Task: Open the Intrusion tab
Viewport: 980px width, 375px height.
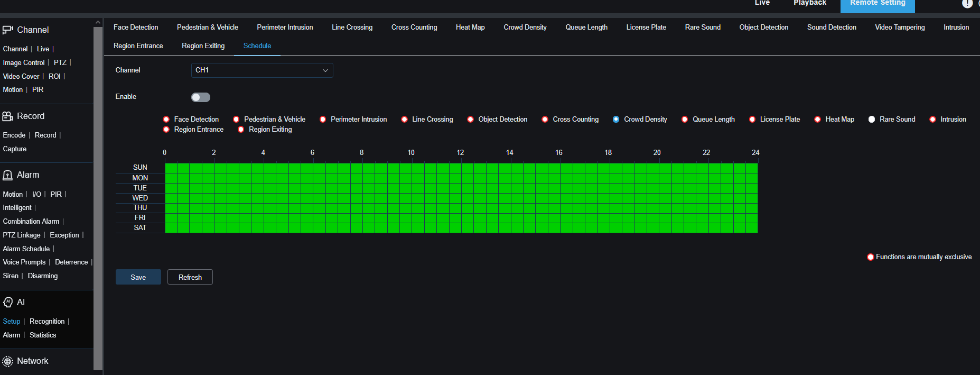Action: click(x=956, y=28)
